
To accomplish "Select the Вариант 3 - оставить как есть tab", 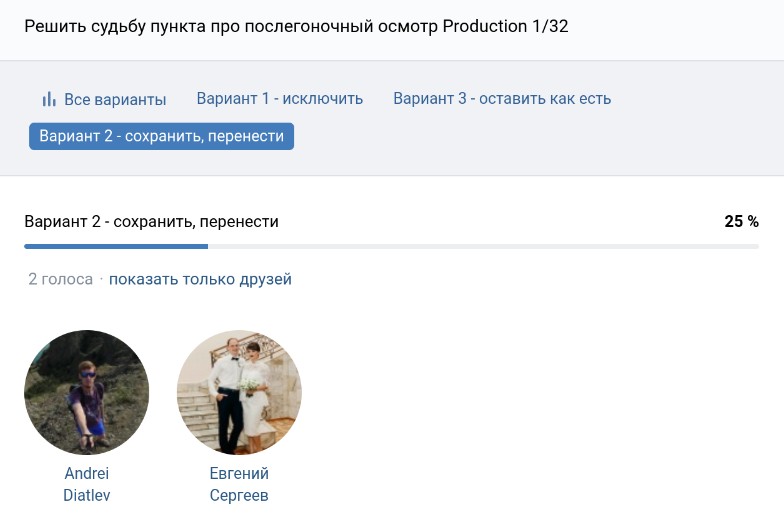I will (501, 99).
